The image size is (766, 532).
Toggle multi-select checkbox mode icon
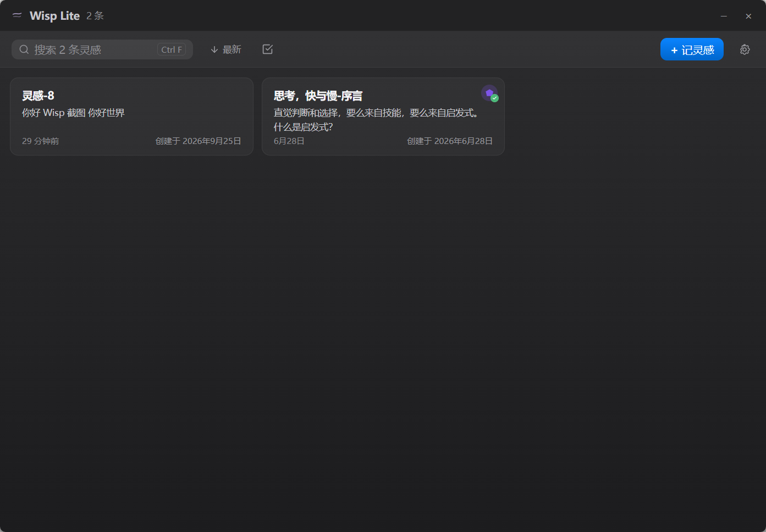click(x=268, y=49)
